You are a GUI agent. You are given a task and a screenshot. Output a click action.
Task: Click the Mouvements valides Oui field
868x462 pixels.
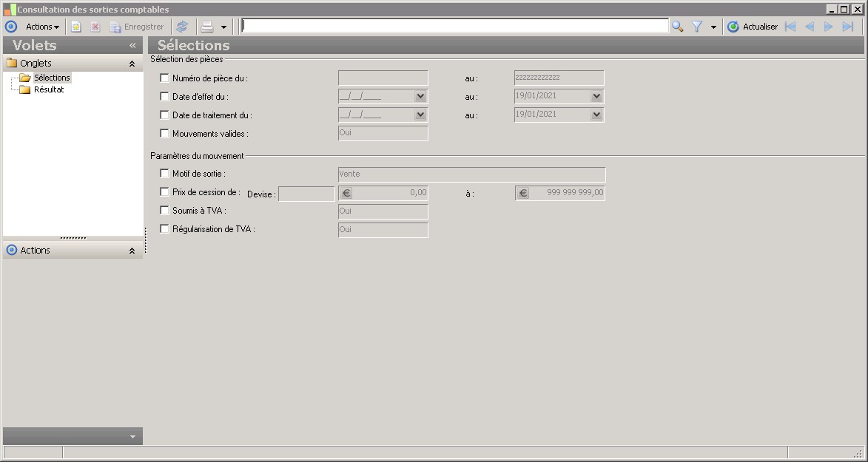(383, 133)
